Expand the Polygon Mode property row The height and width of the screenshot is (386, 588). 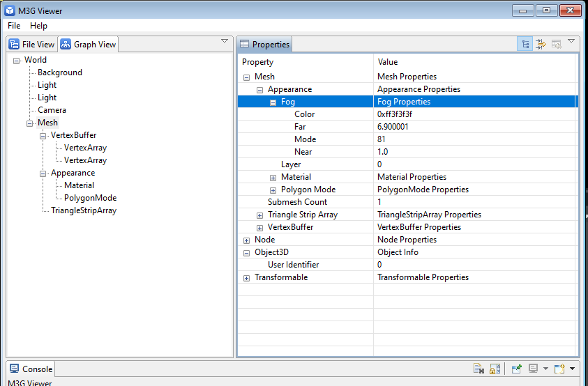[x=273, y=190]
